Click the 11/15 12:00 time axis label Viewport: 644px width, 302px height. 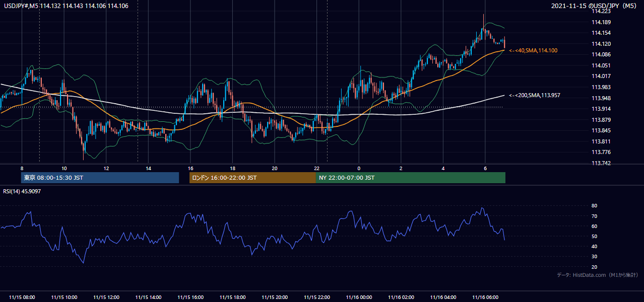point(106,297)
